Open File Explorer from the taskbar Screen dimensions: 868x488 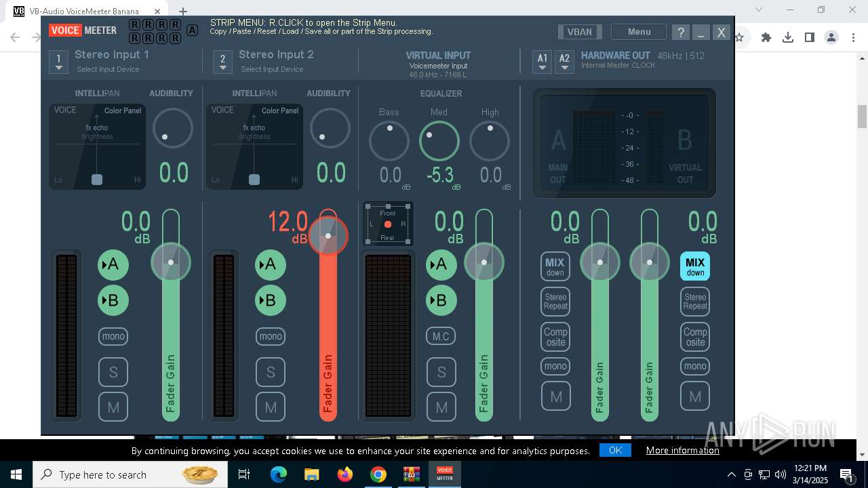(312, 474)
